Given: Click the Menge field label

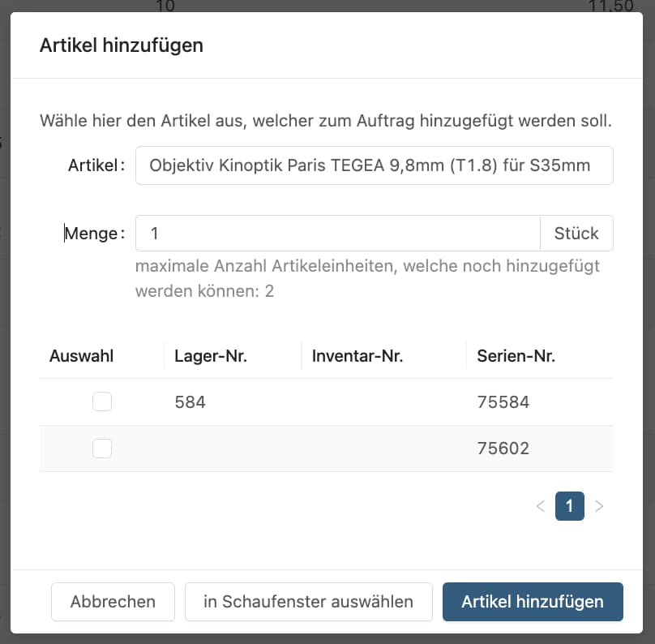Looking at the screenshot, I should click(94, 234).
